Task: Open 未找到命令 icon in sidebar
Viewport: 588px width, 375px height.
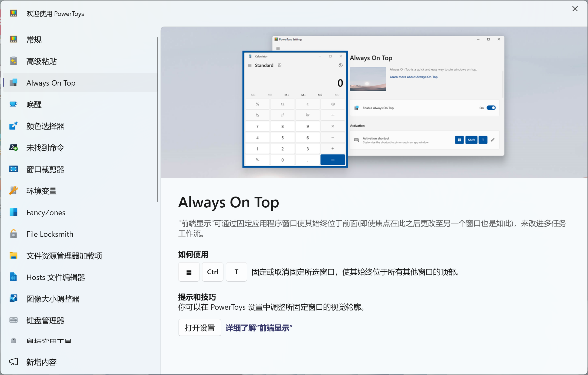Action: 13,147
